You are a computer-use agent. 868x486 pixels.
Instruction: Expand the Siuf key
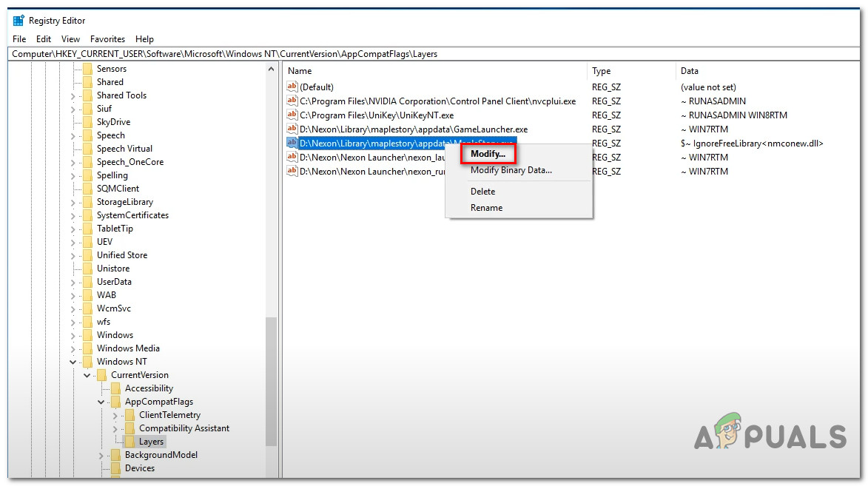coord(73,109)
